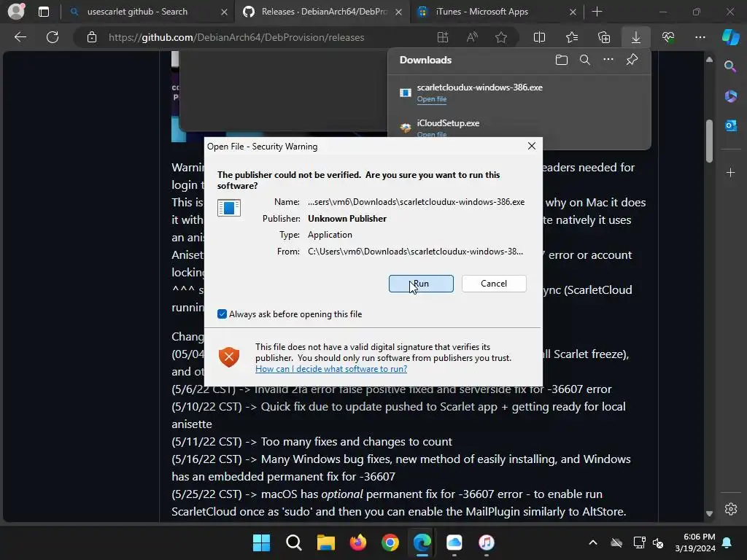
Task: Open the Collections icon
Action: coord(603,37)
